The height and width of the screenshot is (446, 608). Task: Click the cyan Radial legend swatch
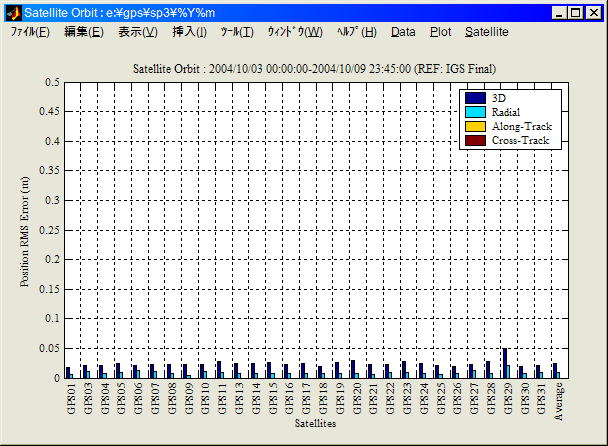[x=476, y=112]
